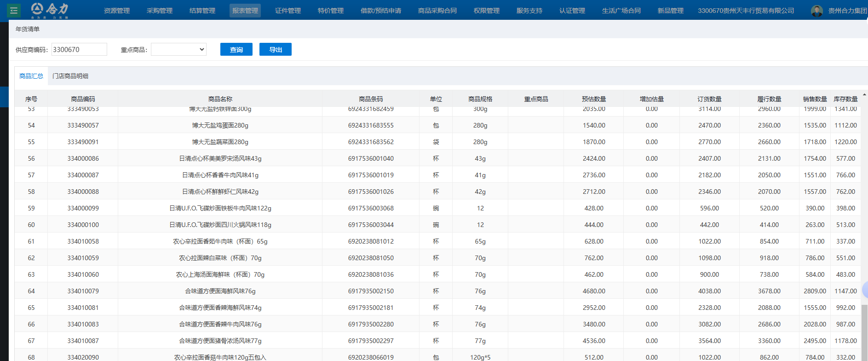
Task: Click the 合力 company logo
Action: [x=50, y=10]
